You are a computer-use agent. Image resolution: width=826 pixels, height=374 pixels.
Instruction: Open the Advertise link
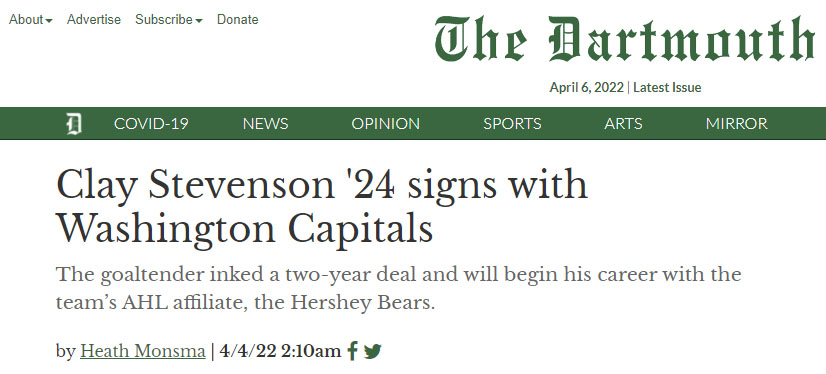(94, 19)
